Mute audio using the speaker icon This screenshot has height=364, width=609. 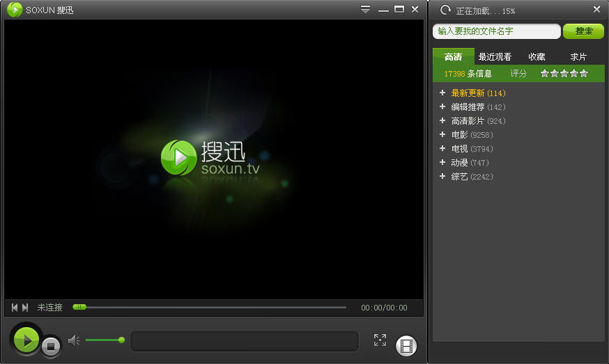pos(73,340)
